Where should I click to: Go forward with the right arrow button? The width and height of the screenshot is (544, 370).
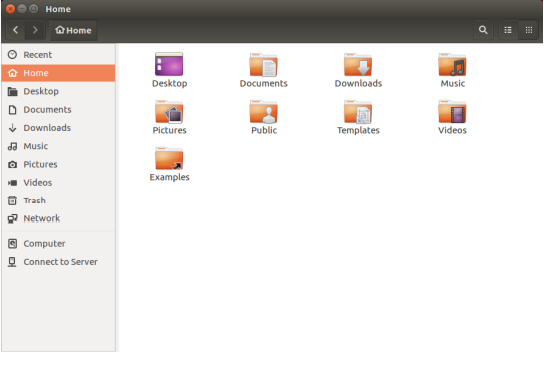pyautogui.click(x=35, y=30)
